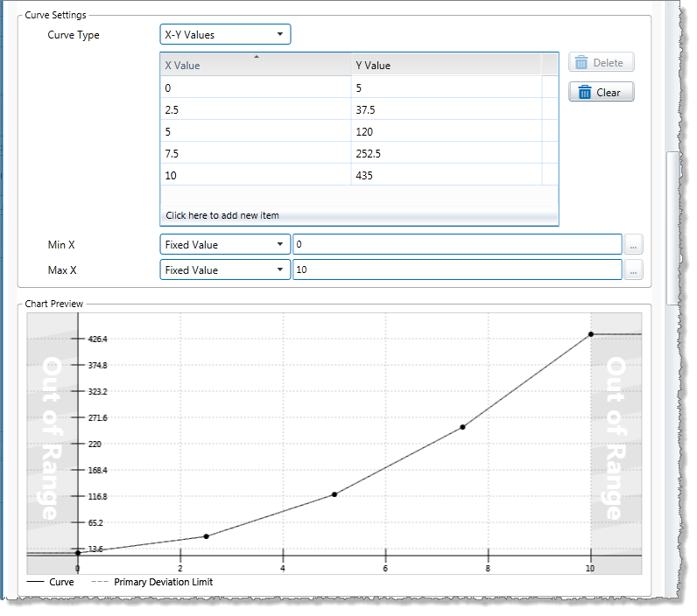Click the vertical scrollbar on the right

672,227
